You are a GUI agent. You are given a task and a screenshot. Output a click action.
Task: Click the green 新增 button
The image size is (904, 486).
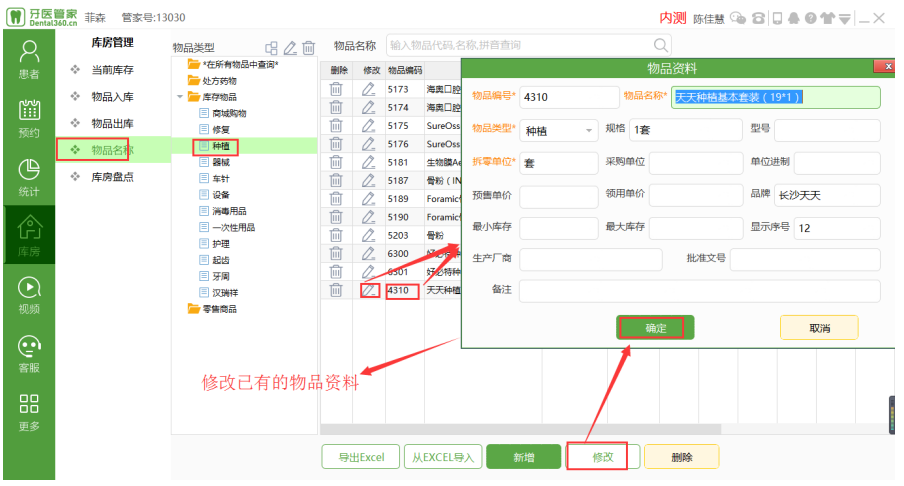click(x=523, y=457)
